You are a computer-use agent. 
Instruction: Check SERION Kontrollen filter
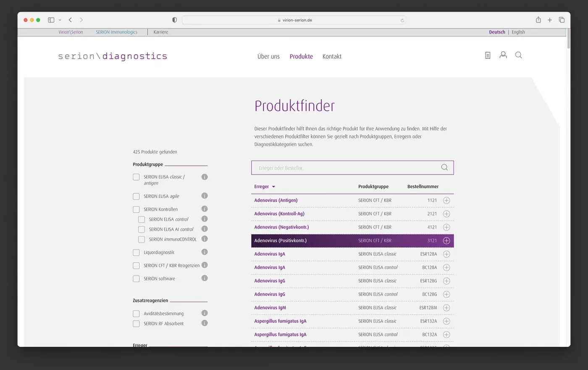point(136,209)
